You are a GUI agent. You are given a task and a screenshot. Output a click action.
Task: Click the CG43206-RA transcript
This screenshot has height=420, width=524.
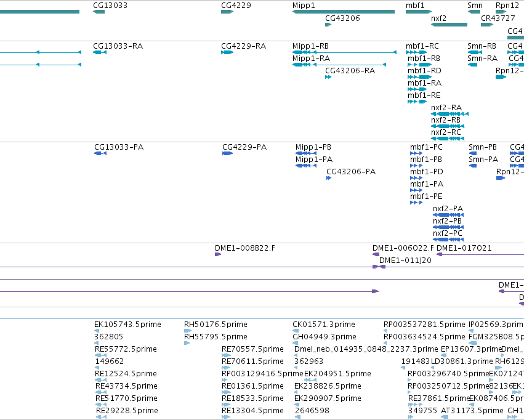(328, 77)
